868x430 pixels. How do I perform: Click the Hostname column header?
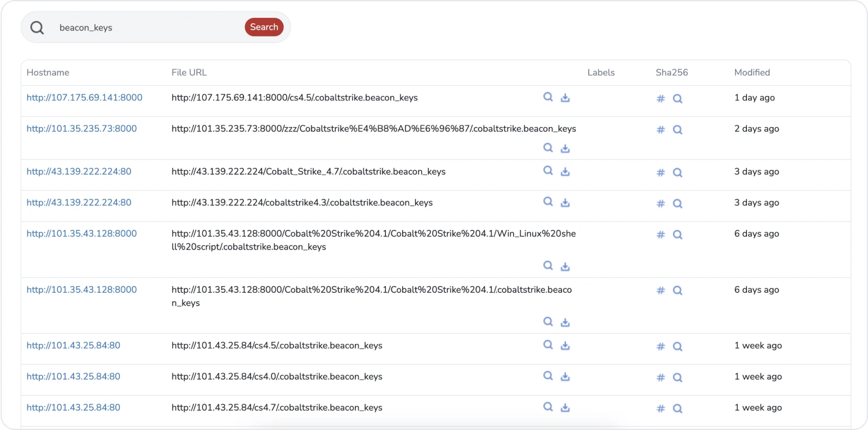point(48,72)
